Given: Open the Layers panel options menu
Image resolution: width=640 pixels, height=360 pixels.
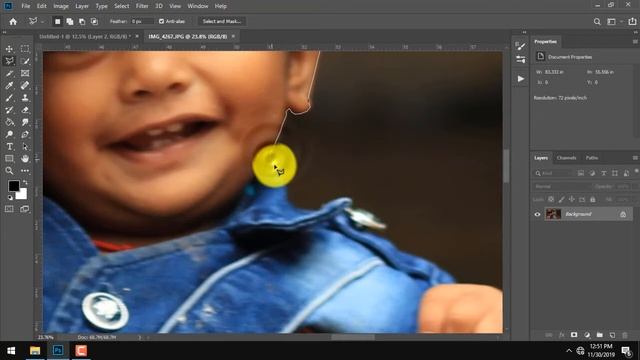Looking at the screenshot, I should (635, 158).
